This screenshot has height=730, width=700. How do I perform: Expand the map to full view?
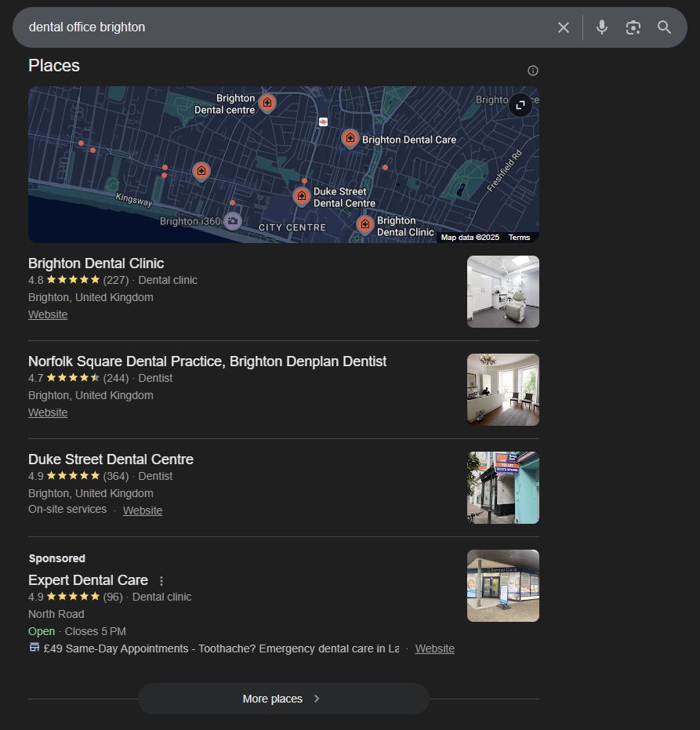coord(520,105)
